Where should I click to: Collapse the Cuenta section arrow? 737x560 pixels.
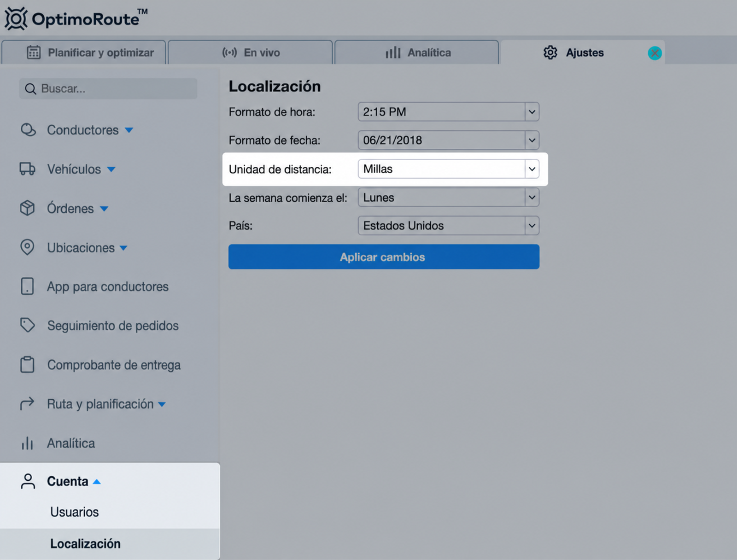[x=97, y=482]
